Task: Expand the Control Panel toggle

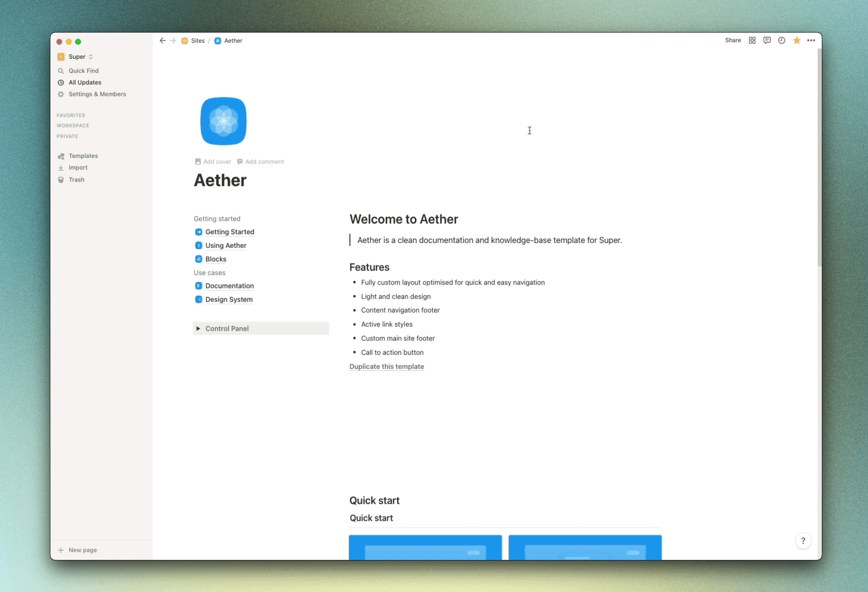Action: [x=198, y=328]
